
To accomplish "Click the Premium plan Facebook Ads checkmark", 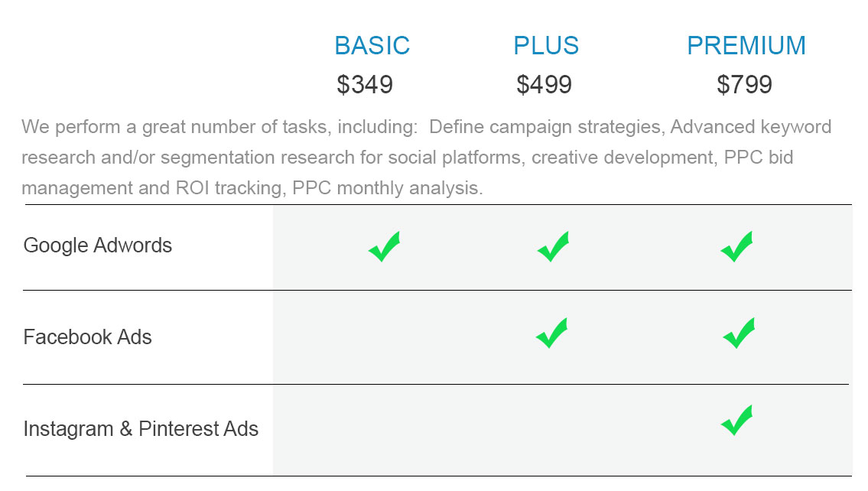I will 739,333.
